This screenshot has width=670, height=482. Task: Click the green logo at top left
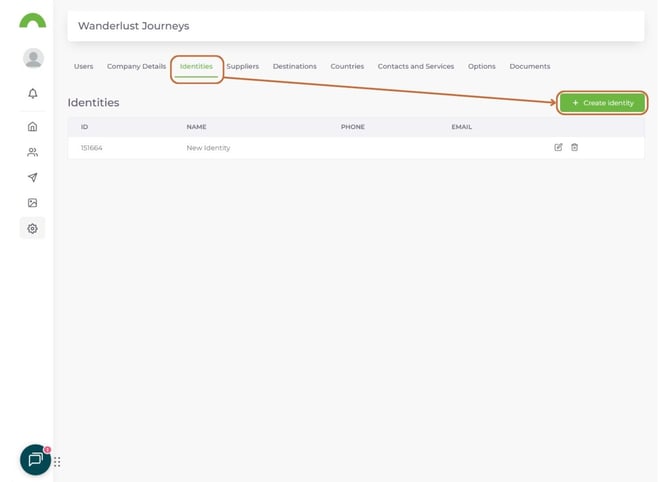pyautogui.click(x=32, y=21)
